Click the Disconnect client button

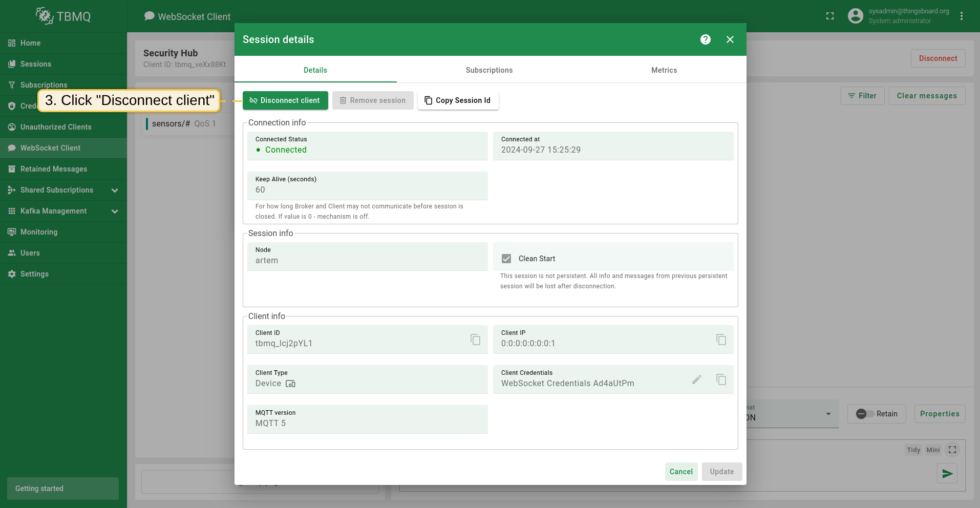point(285,100)
